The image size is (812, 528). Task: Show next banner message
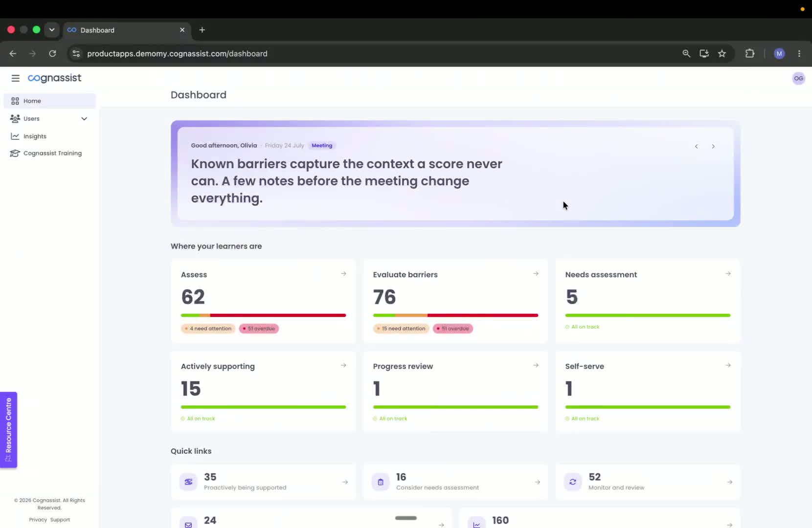click(713, 146)
